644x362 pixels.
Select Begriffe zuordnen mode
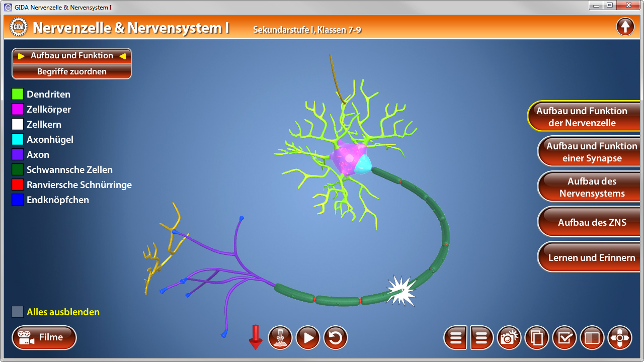(x=71, y=71)
